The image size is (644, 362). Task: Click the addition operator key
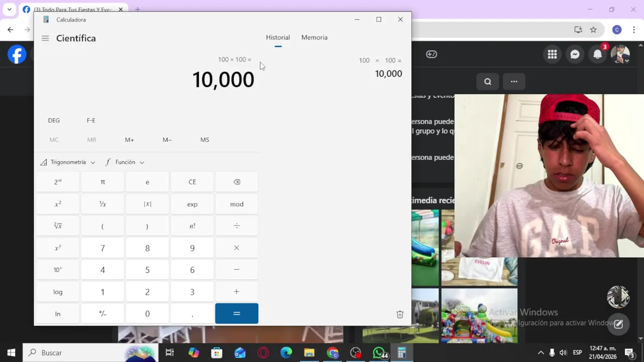(x=237, y=292)
